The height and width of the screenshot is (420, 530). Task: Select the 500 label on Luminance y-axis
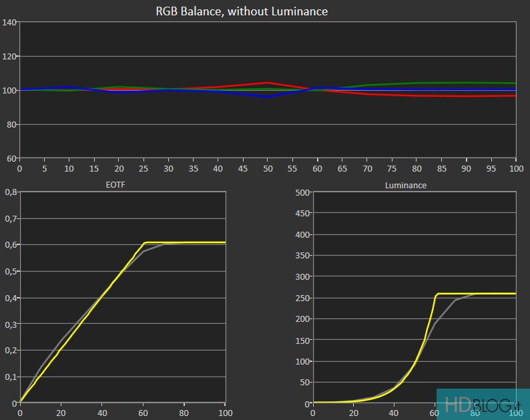[303, 192]
